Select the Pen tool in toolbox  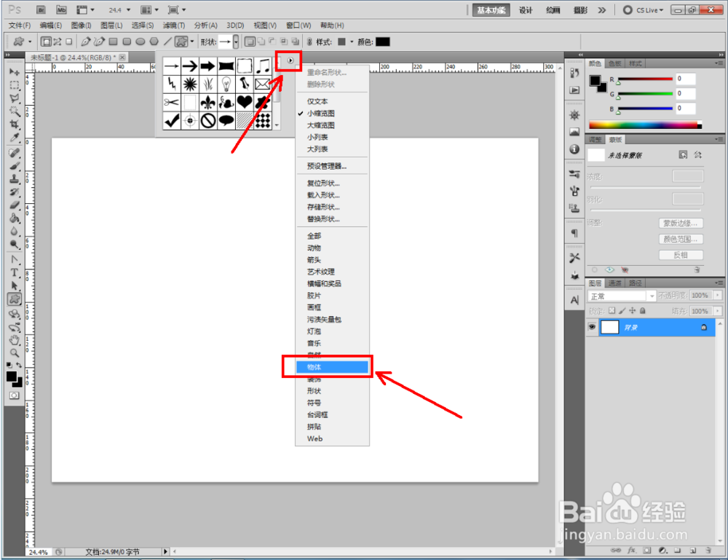click(15, 259)
